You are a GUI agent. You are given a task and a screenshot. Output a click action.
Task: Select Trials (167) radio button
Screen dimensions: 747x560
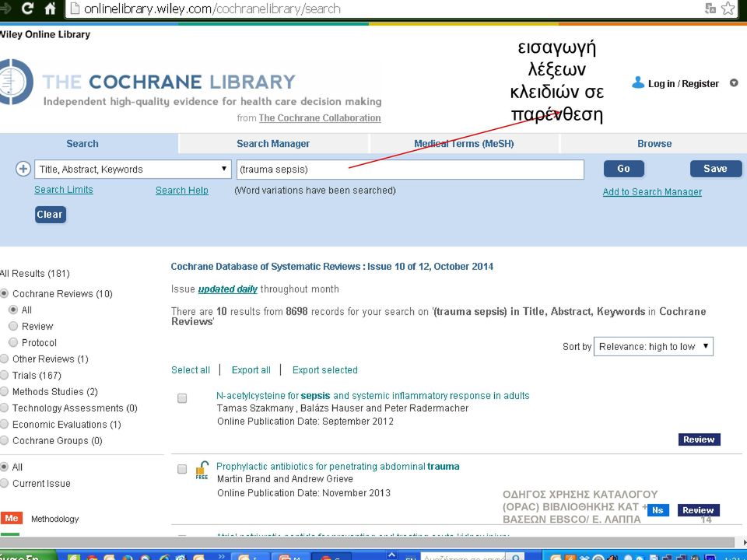[5, 375]
